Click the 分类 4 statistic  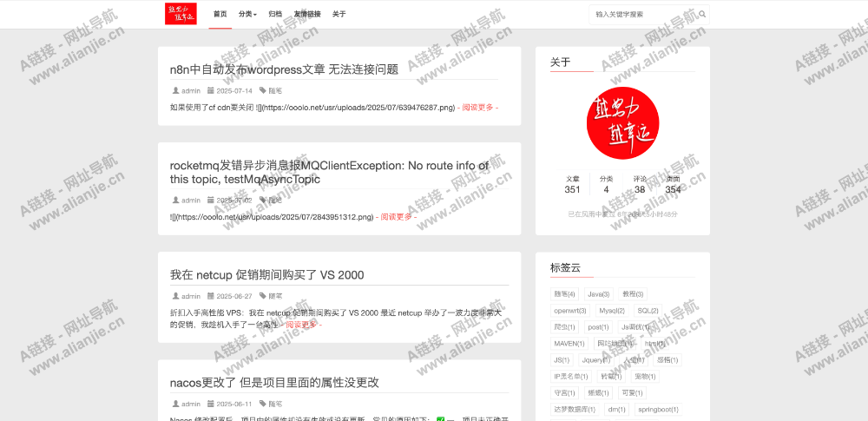(x=606, y=185)
